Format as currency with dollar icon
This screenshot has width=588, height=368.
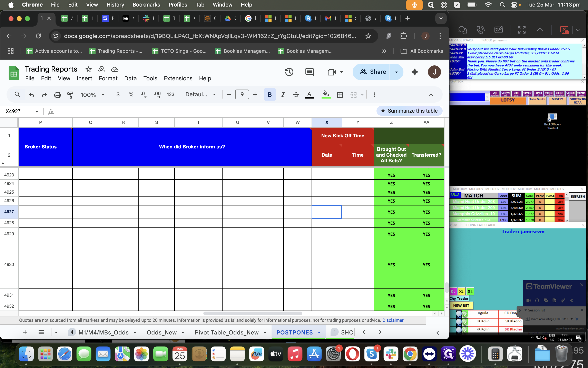point(118,94)
